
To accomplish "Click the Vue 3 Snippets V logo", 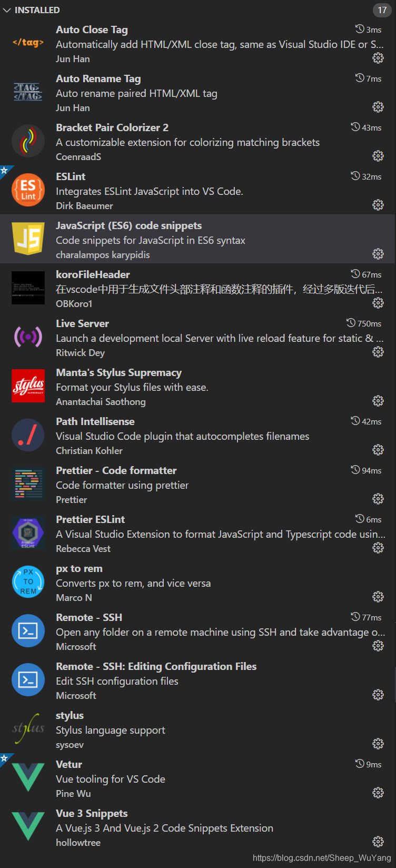I will (28, 826).
